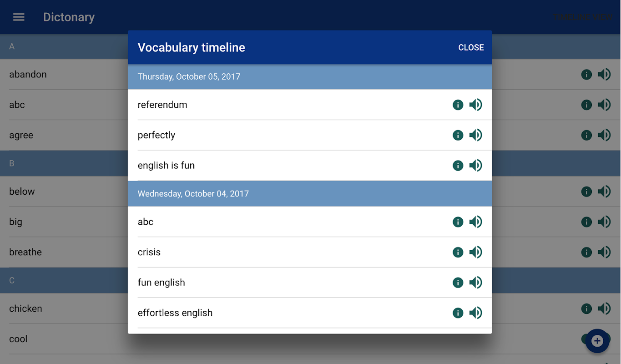The height and width of the screenshot is (364, 621).
Task: Click the TIMELINE VIEW menu option
Action: coord(583,17)
